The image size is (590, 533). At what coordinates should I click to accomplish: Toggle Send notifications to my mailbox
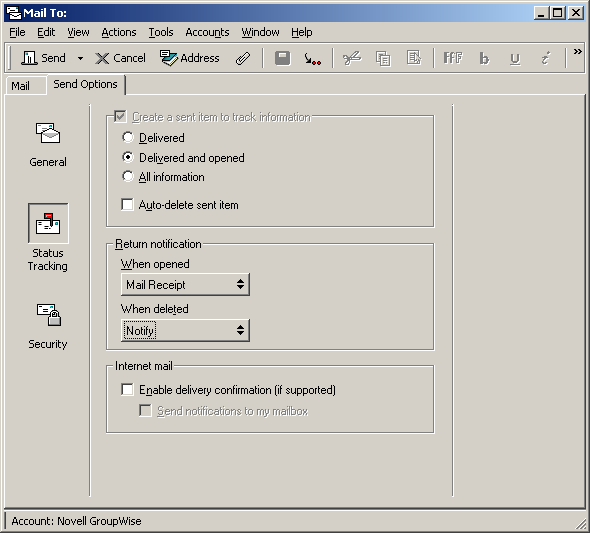[145, 410]
